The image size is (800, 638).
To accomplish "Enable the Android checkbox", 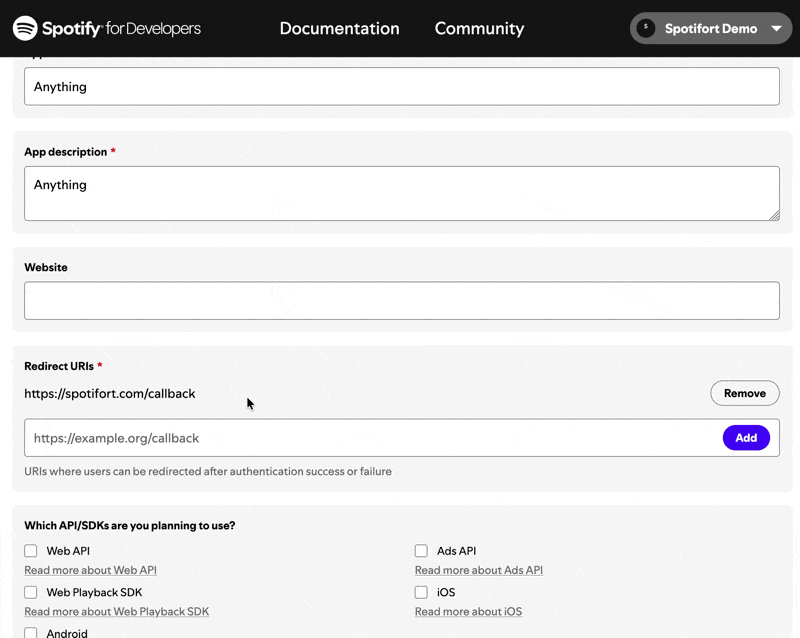I will (31, 633).
